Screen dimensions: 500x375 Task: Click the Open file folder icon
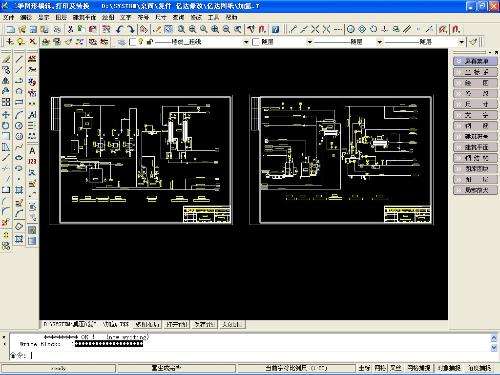coord(22,29)
